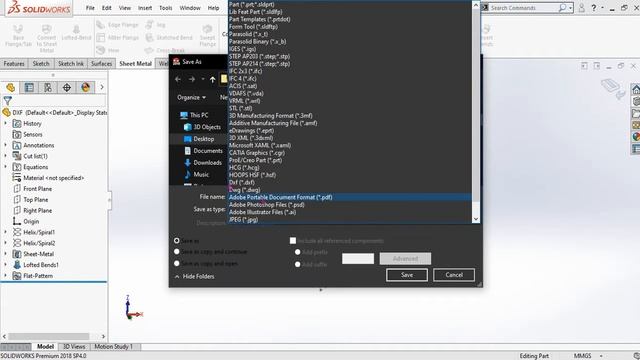Open the Insert menu

click(x=145, y=8)
